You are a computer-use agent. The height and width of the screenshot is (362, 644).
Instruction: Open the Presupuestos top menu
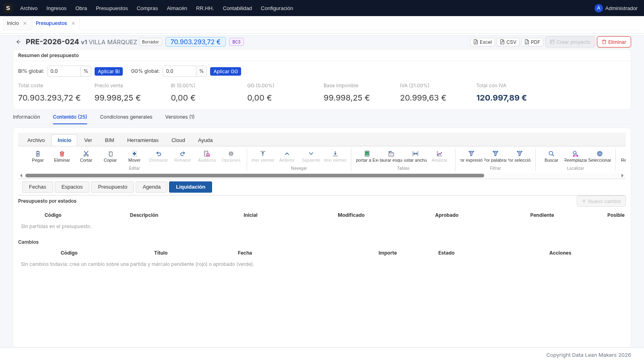tap(112, 8)
